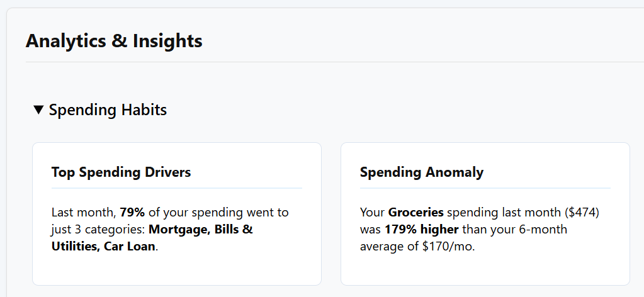The width and height of the screenshot is (644, 297).
Task: Click the bold 79% figure
Action: coord(132,212)
